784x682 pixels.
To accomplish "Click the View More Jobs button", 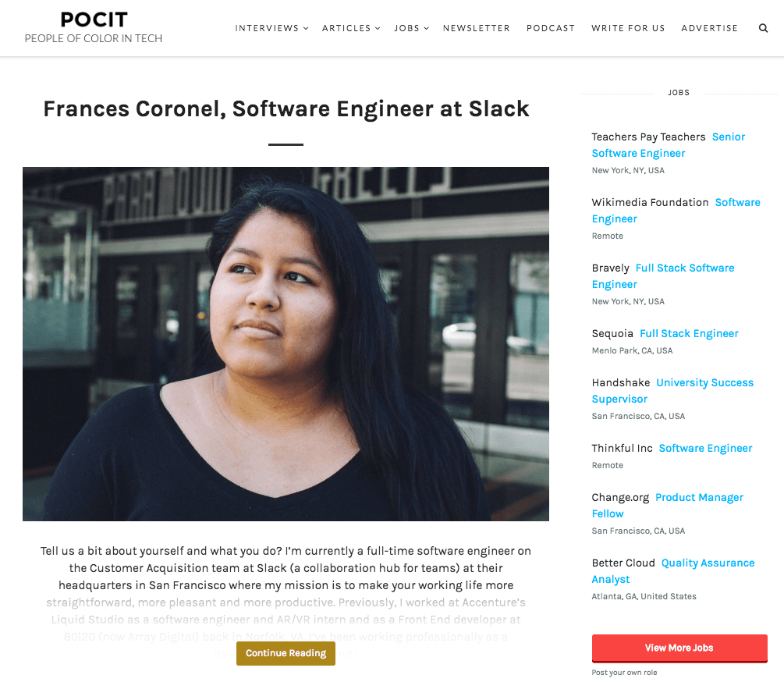I will coord(679,648).
